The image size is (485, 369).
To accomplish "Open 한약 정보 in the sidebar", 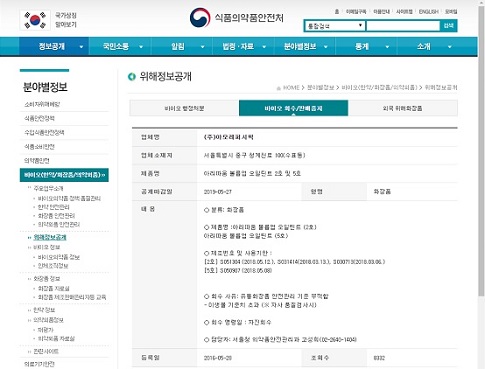I will point(44,310).
